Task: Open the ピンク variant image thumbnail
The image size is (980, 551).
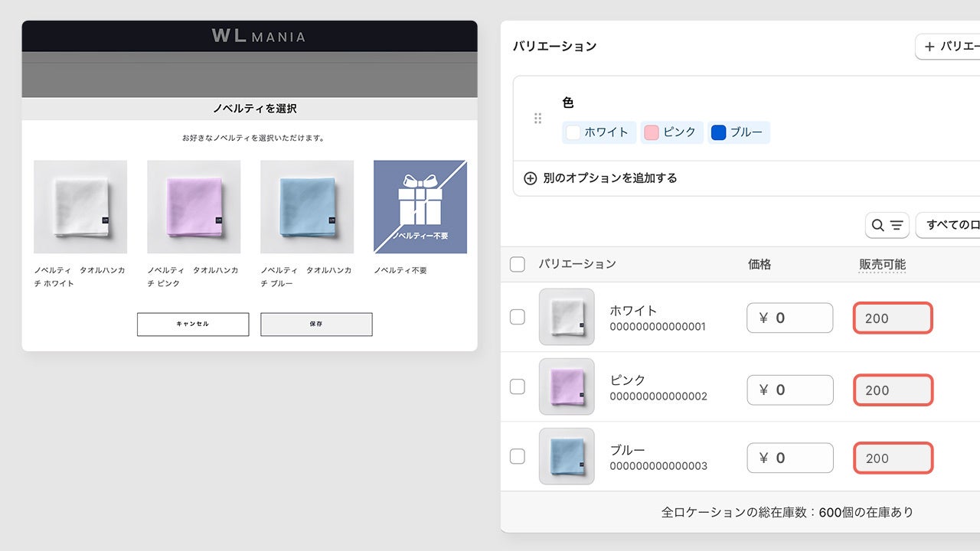Action: click(567, 386)
